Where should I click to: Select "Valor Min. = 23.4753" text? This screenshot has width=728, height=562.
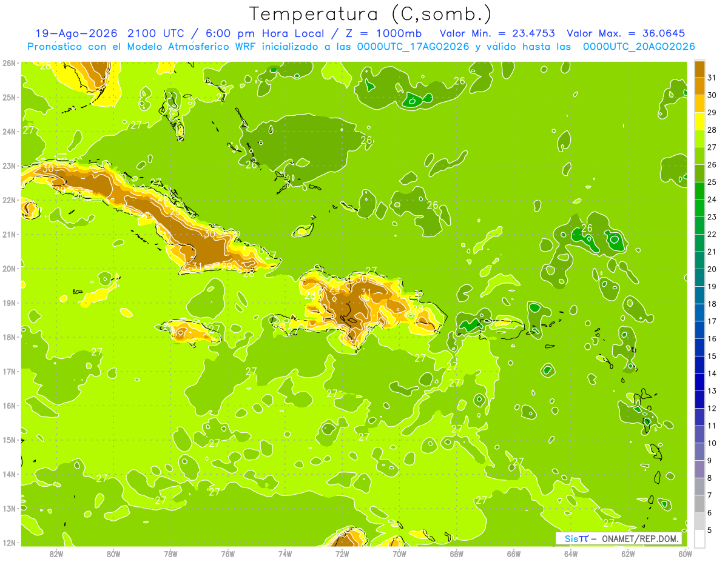498,33
